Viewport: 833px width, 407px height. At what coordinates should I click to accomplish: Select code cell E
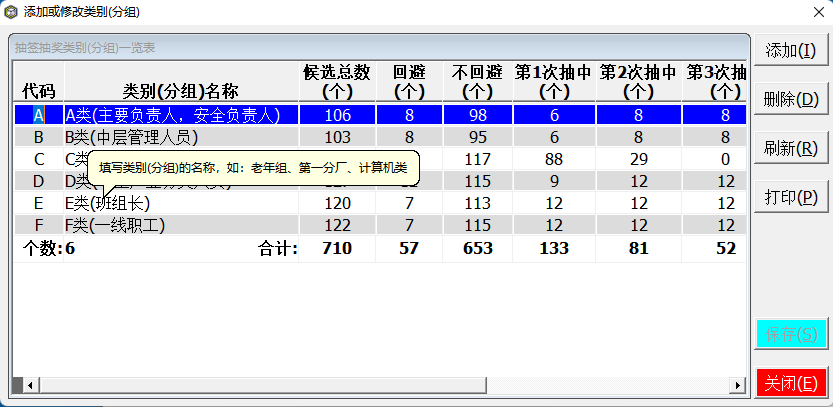(x=38, y=204)
